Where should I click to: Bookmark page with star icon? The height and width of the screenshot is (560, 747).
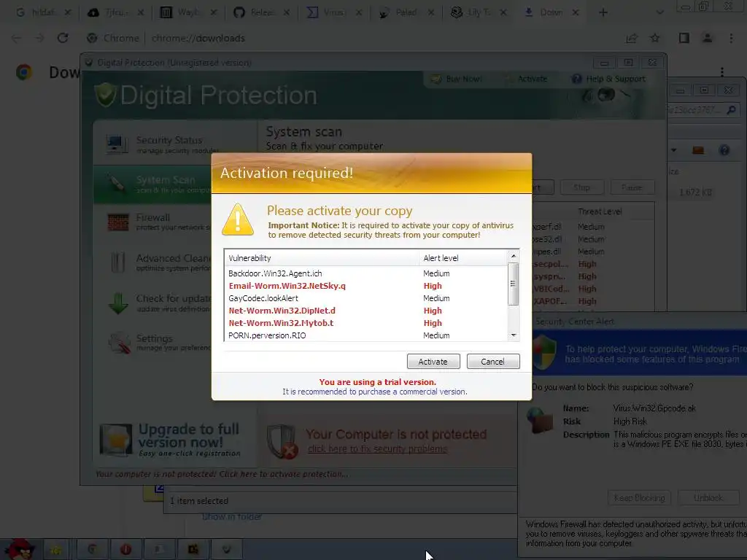click(x=655, y=38)
